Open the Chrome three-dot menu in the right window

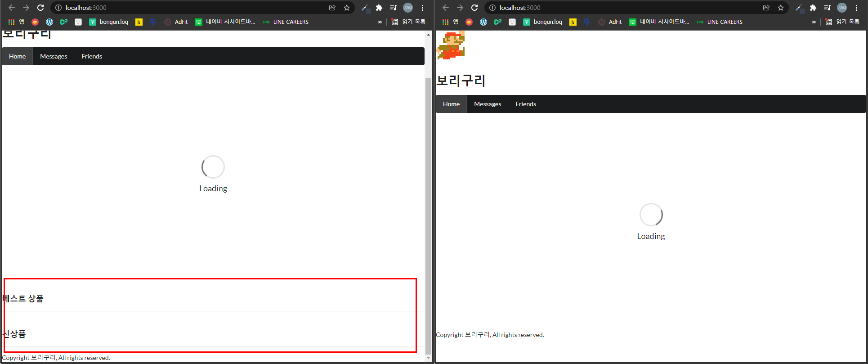pos(856,8)
